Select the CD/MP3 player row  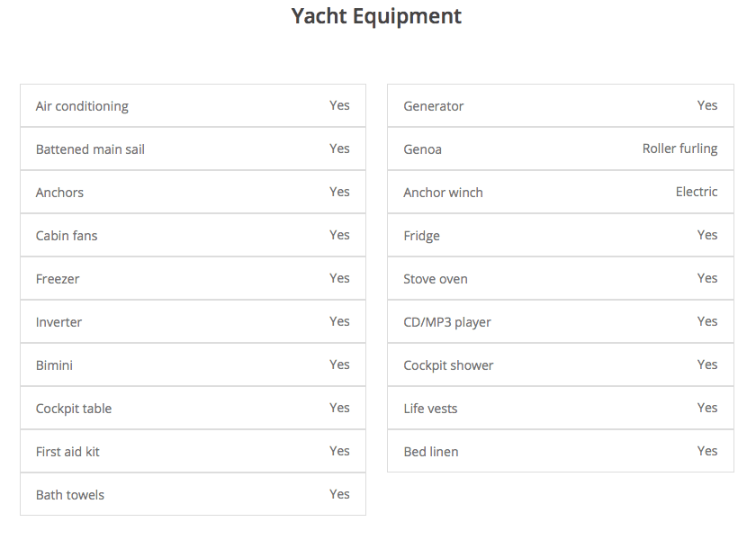560,321
